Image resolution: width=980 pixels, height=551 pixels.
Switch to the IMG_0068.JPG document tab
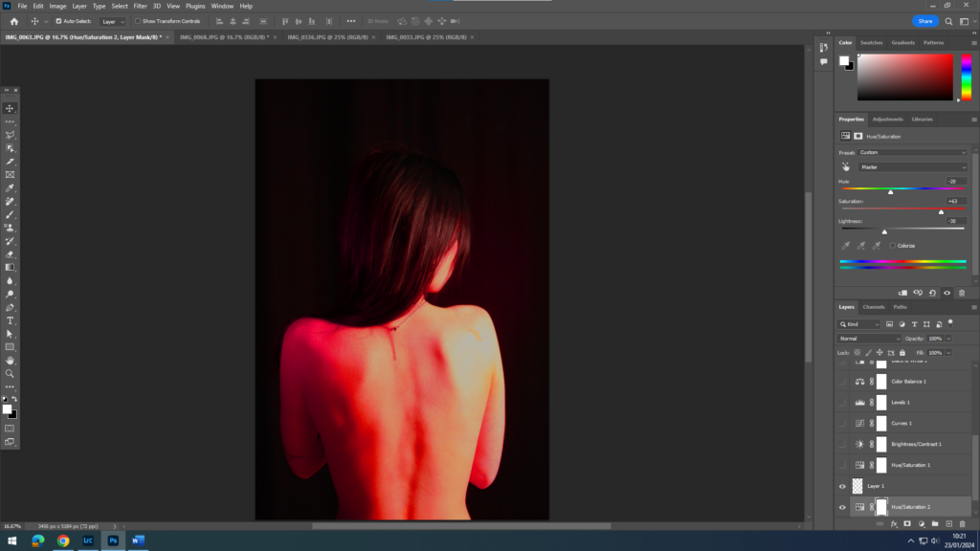(x=224, y=37)
